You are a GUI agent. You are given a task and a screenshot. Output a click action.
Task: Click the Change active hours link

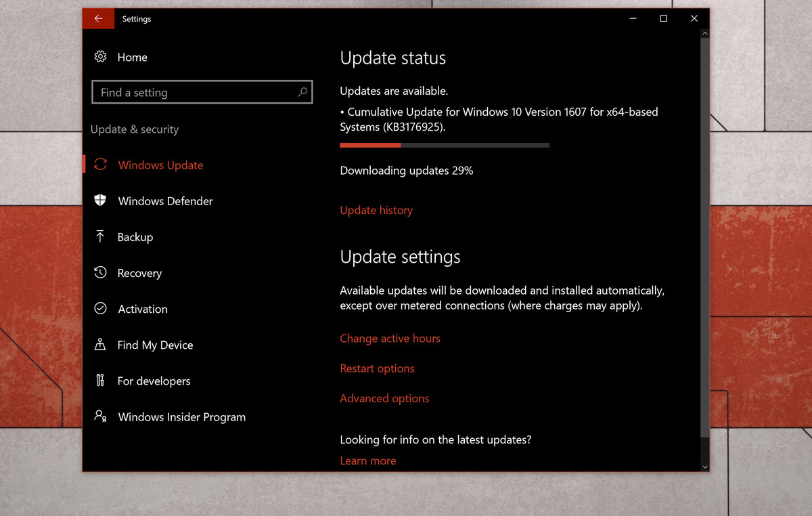pyautogui.click(x=390, y=339)
